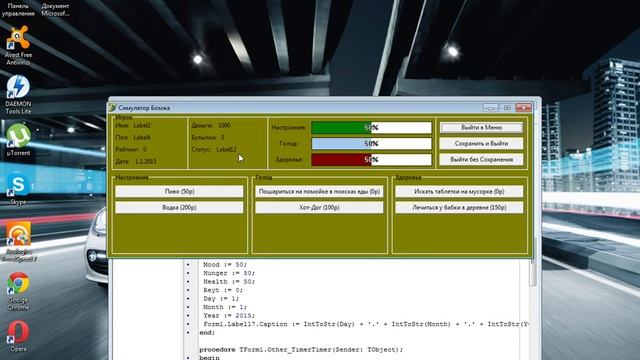Click the 'Рейтинг: 0' label
This screenshot has width=640, height=360.
click(131, 149)
